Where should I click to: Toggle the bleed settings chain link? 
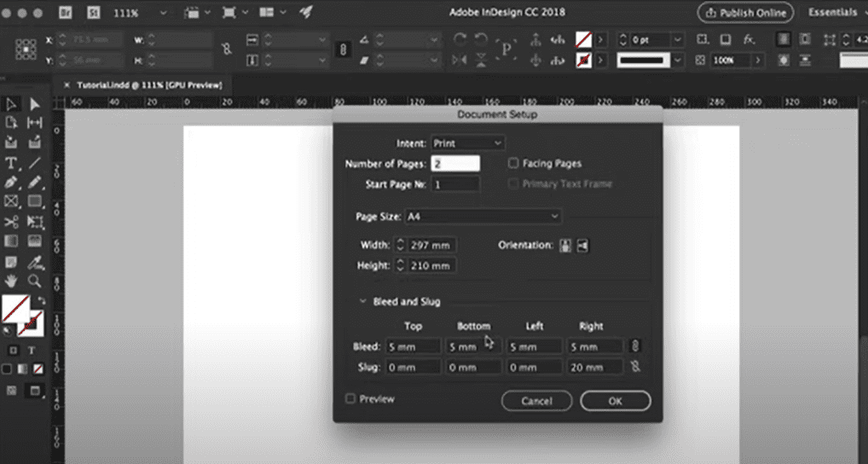tap(635, 346)
